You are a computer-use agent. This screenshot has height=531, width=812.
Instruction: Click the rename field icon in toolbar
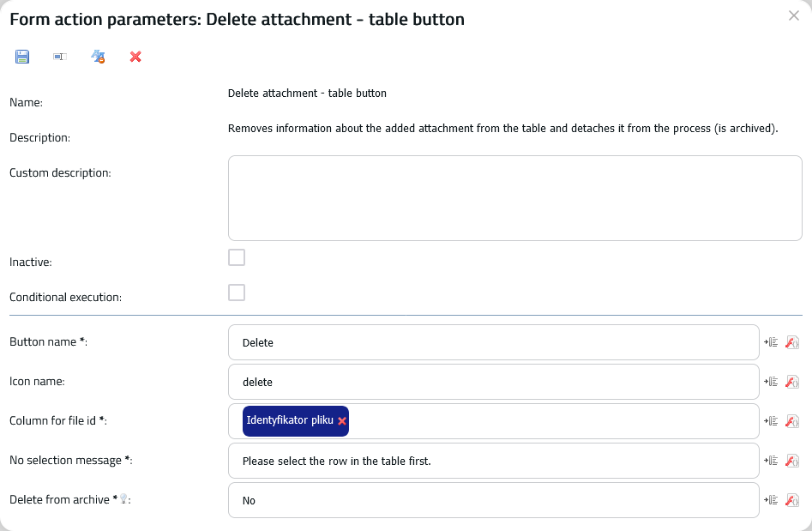click(60, 57)
